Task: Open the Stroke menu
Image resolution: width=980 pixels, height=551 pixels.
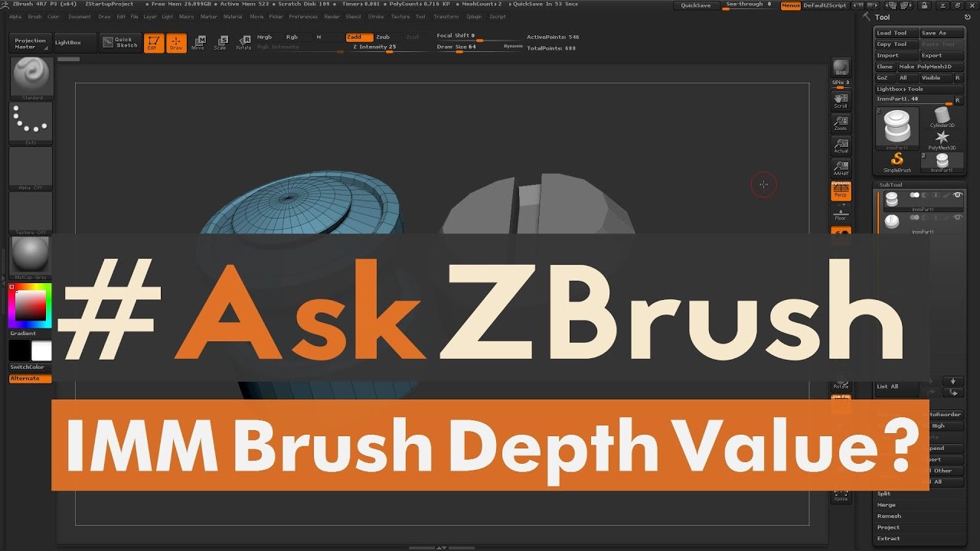Action: point(376,16)
